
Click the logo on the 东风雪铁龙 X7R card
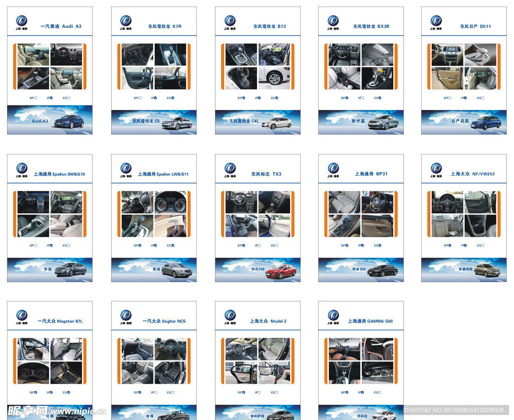pyautogui.click(x=126, y=23)
